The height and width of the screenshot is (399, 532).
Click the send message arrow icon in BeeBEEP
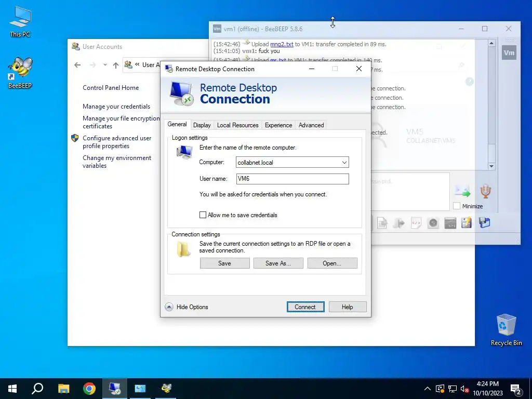pos(462,191)
